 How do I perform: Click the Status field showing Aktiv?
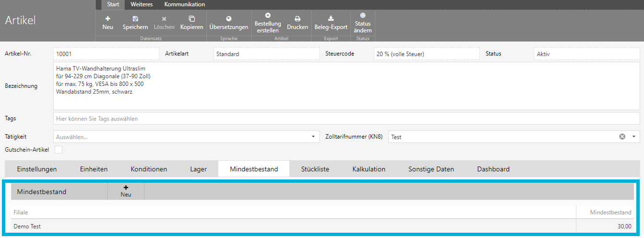click(587, 54)
